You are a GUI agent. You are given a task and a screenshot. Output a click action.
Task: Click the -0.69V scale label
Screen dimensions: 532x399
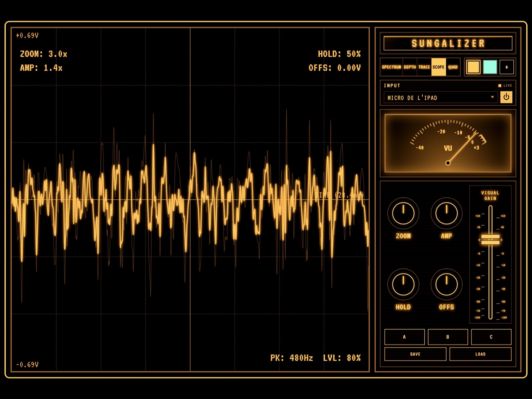point(27,365)
